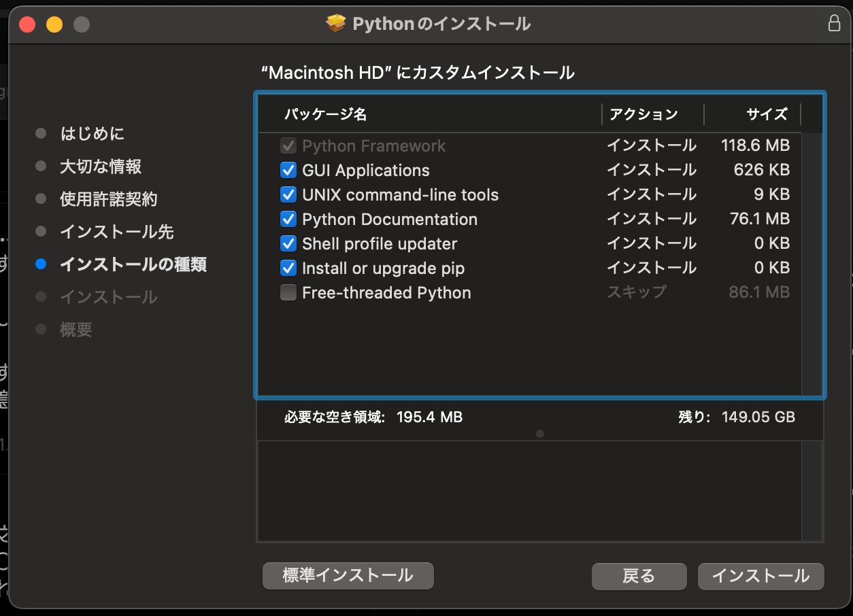Uncheck Shell profile updater checkbox
Viewport: 853px width, 616px height.
pyautogui.click(x=288, y=243)
